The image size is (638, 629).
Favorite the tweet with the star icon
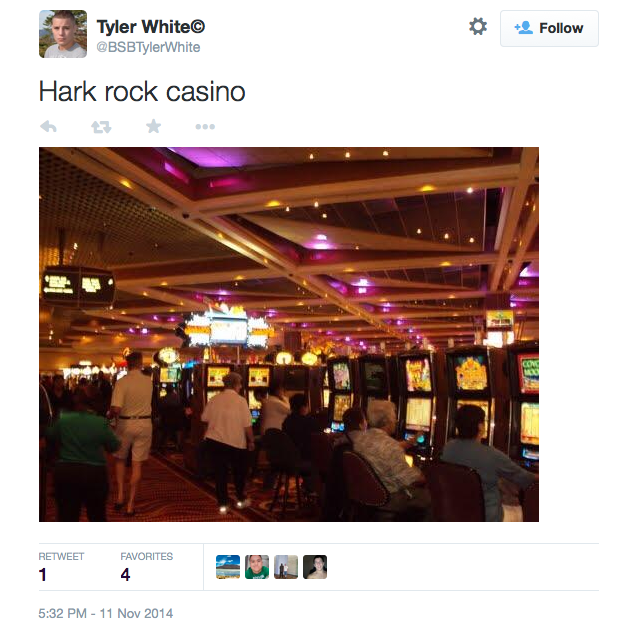153,126
